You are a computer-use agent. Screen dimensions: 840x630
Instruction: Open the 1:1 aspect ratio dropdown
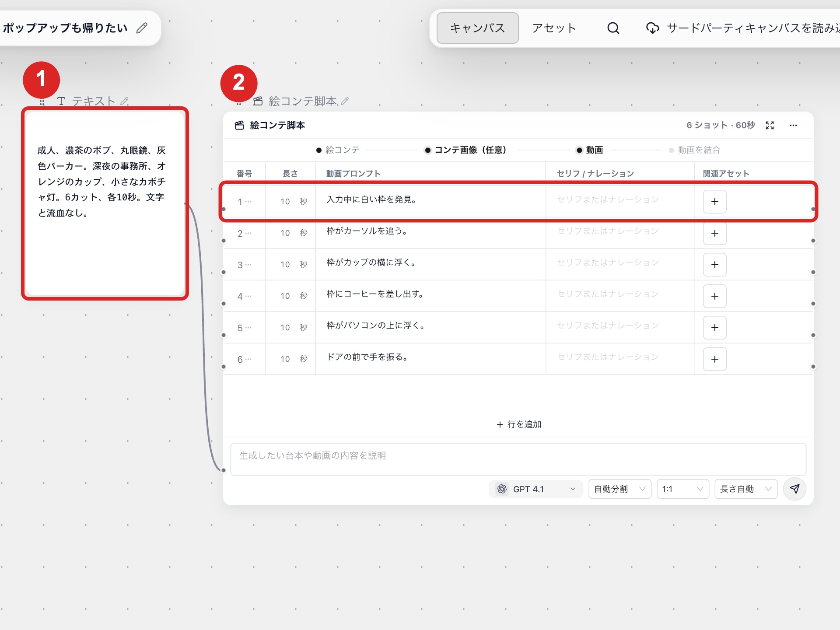[x=683, y=489]
